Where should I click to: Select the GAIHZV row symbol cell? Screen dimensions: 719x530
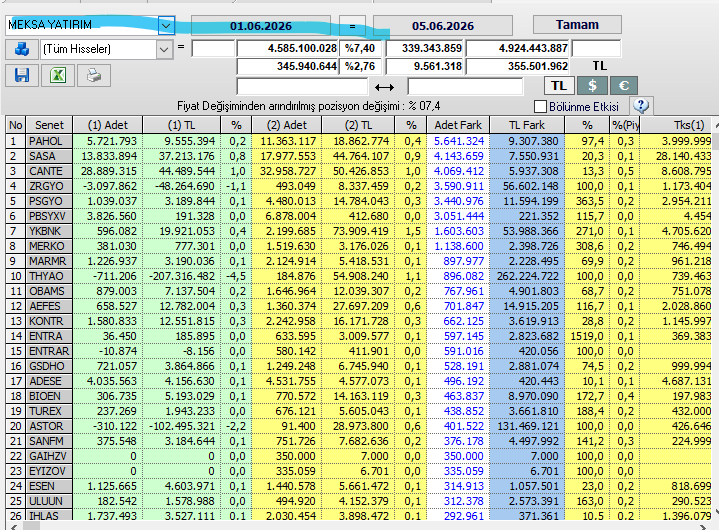pyautogui.click(x=49, y=456)
